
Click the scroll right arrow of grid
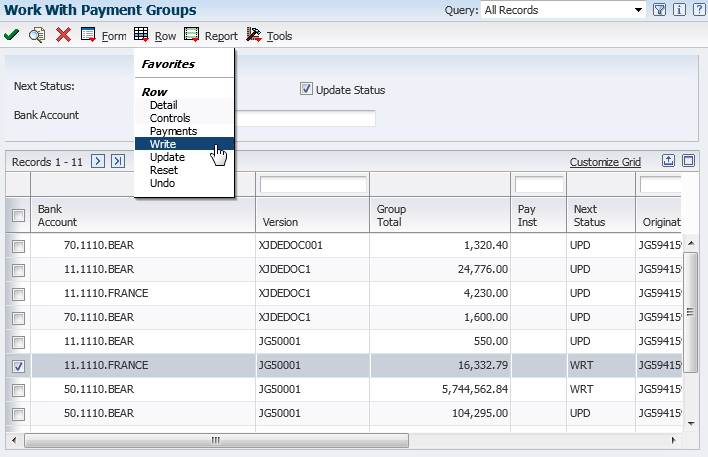coord(673,440)
